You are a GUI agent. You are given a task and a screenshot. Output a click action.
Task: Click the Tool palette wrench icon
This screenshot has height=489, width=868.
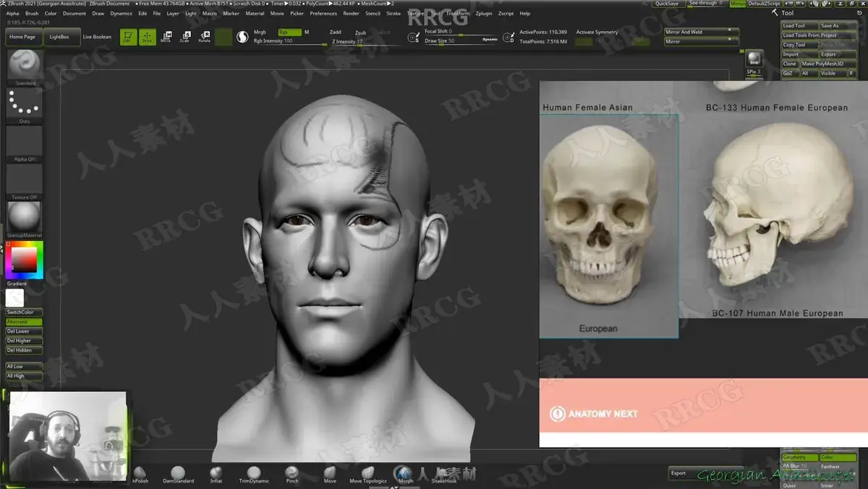click(775, 12)
